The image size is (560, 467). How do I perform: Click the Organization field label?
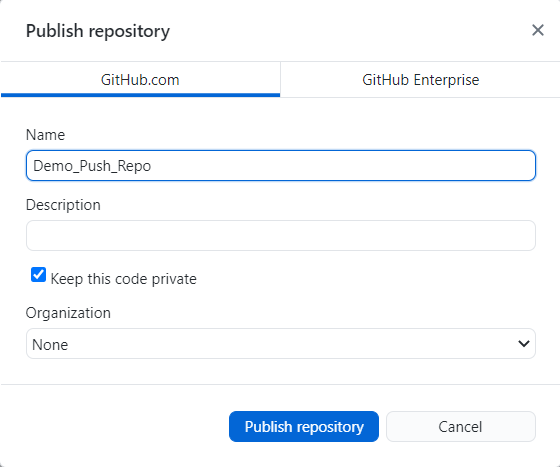[68, 313]
